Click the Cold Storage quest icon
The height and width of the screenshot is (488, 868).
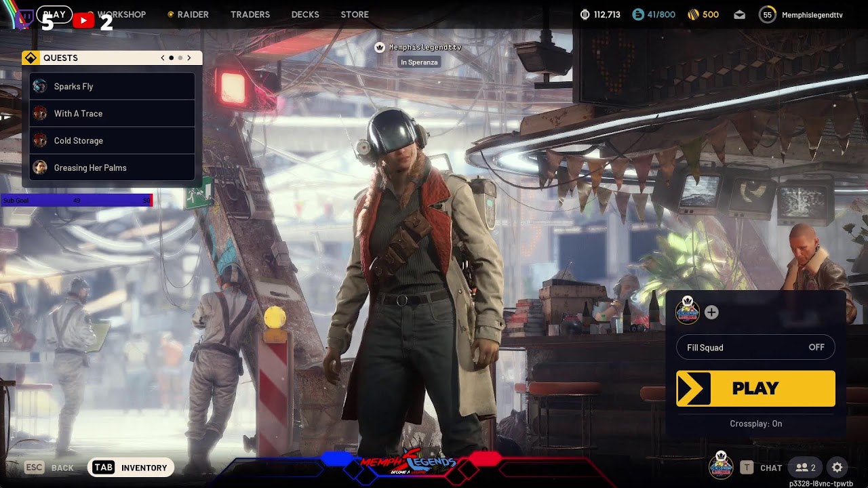pos(40,140)
